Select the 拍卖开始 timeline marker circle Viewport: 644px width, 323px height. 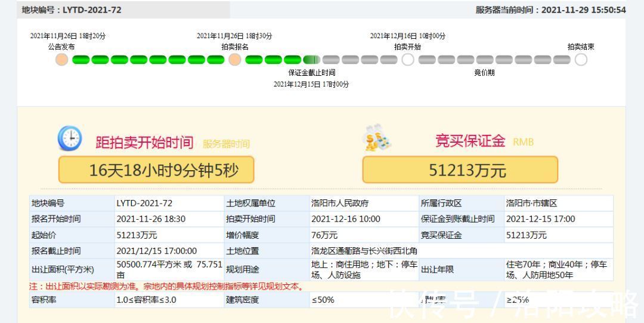click(x=408, y=60)
